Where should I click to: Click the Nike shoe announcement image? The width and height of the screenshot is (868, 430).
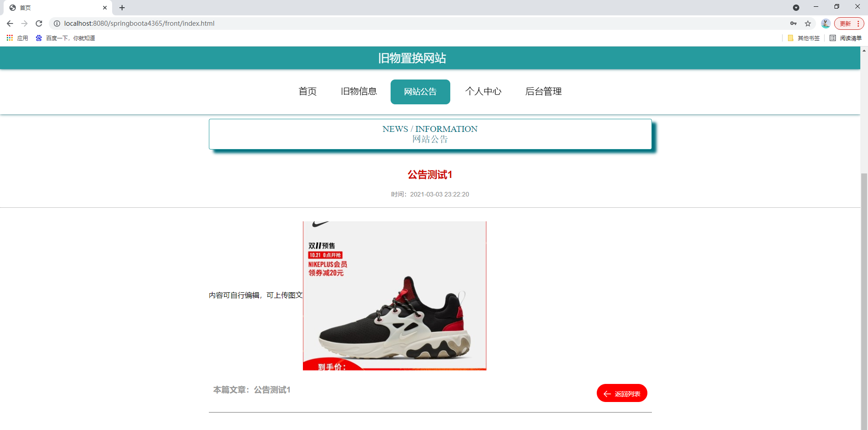[x=395, y=296]
